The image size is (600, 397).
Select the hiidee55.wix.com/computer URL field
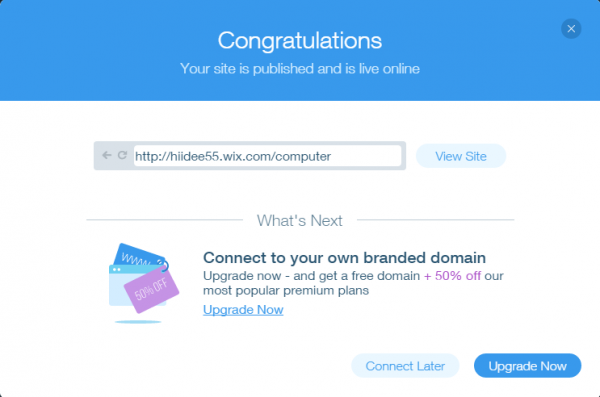pyautogui.click(x=267, y=156)
